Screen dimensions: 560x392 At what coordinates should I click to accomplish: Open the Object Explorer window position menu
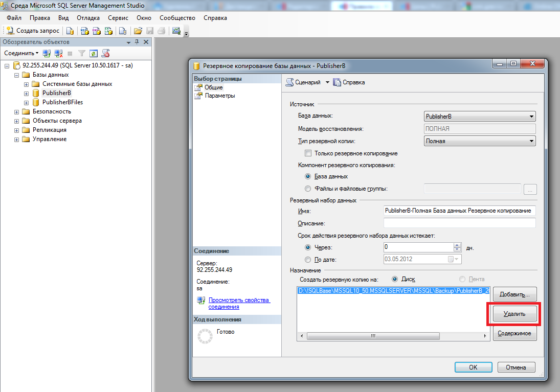(128, 42)
